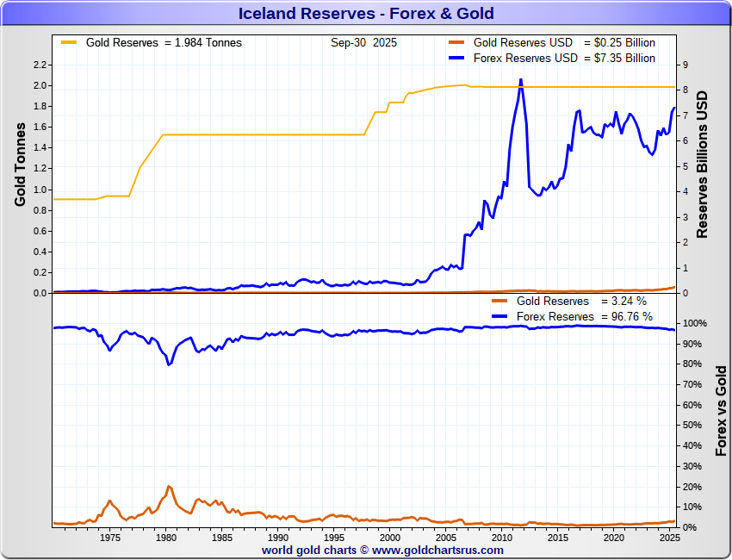The width and height of the screenshot is (732, 560).
Task: Click the 0.2 tick on Gold Tonnes axis
Action: (x=40, y=272)
